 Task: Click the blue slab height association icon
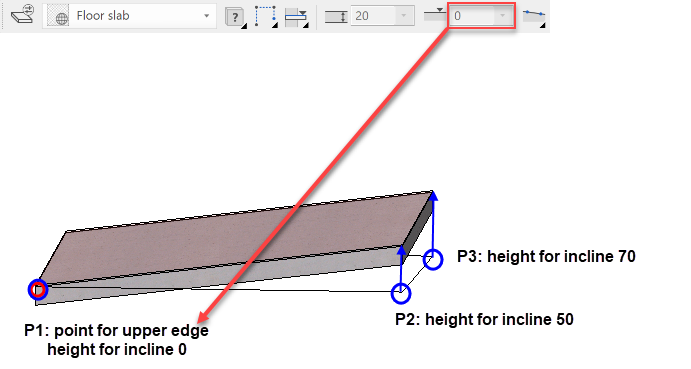click(297, 17)
